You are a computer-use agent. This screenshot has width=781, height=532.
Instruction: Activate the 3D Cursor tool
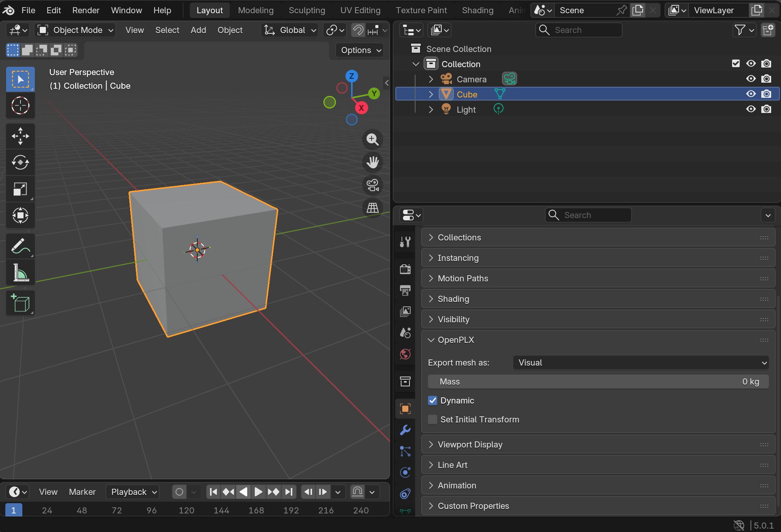coord(20,105)
